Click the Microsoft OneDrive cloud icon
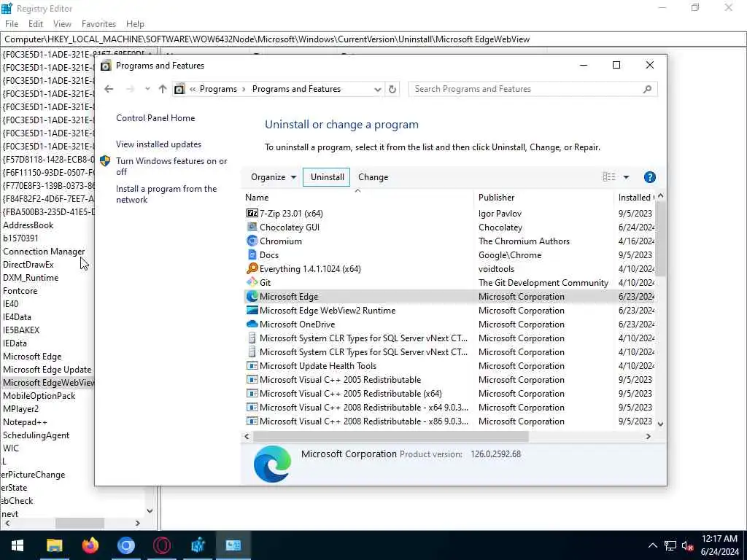The height and width of the screenshot is (560, 747). (252, 324)
